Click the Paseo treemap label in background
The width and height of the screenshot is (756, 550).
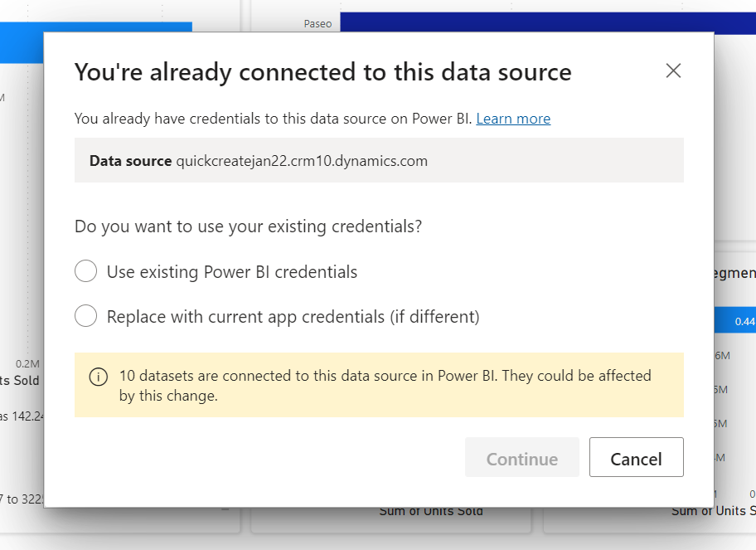pos(317,23)
